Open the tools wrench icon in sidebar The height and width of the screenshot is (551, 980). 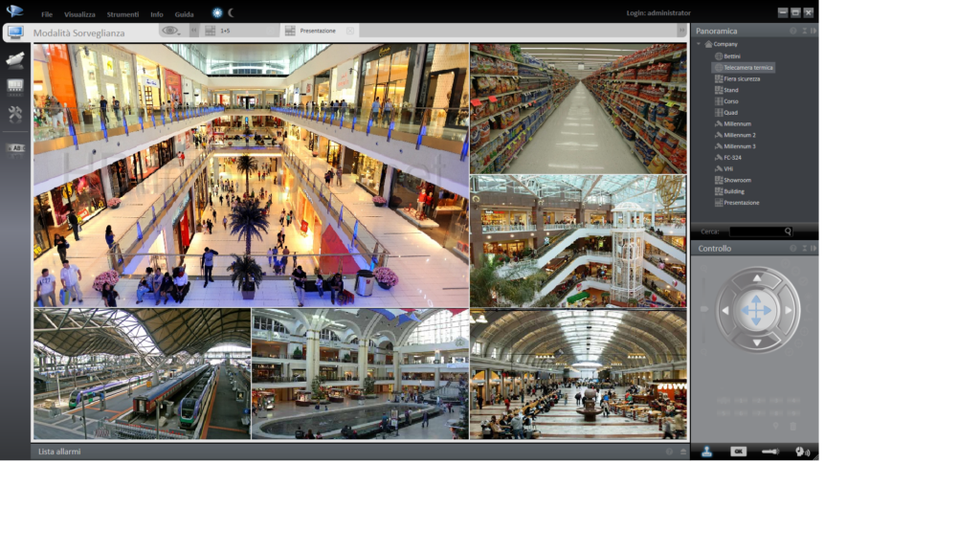tap(14, 115)
